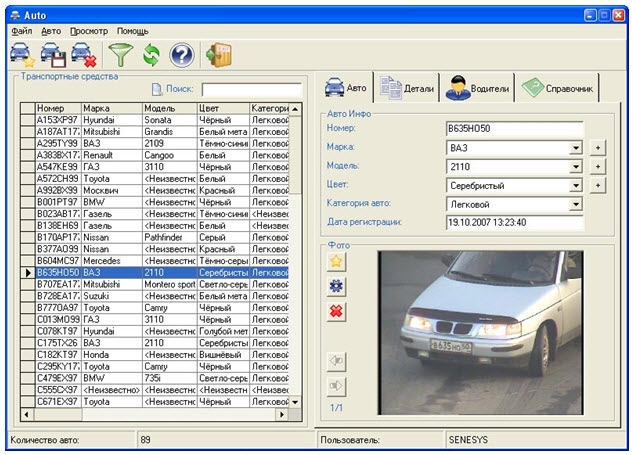Click the table scroll down arrow
The height and width of the screenshot is (455, 633).
click(x=295, y=402)
